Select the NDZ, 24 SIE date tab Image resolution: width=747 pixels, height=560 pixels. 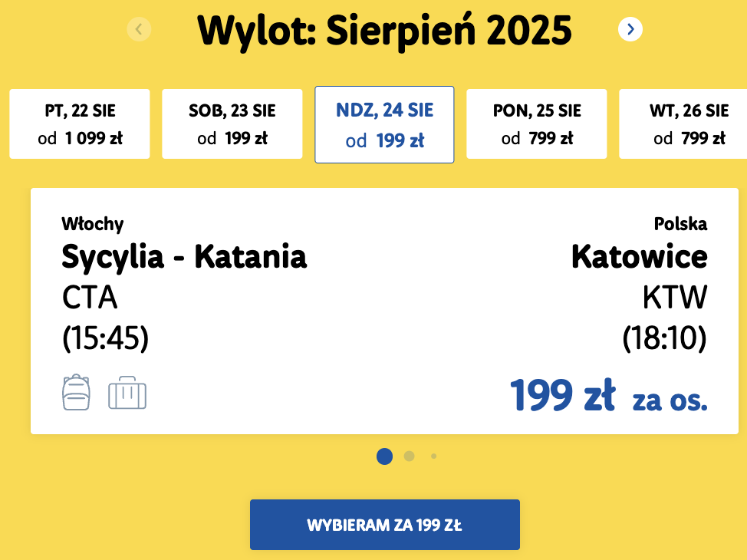pyautogui.click(x=384, y=124)
